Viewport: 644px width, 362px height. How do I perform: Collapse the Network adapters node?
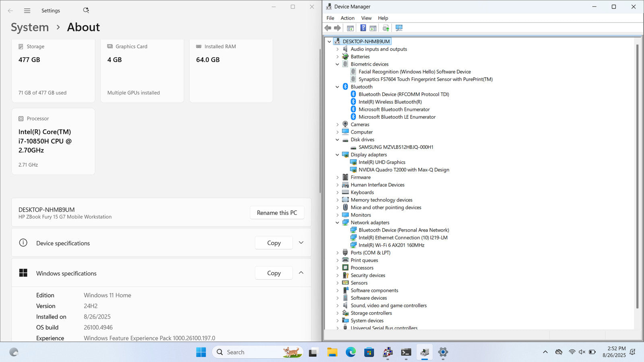(x=337, y=222)
